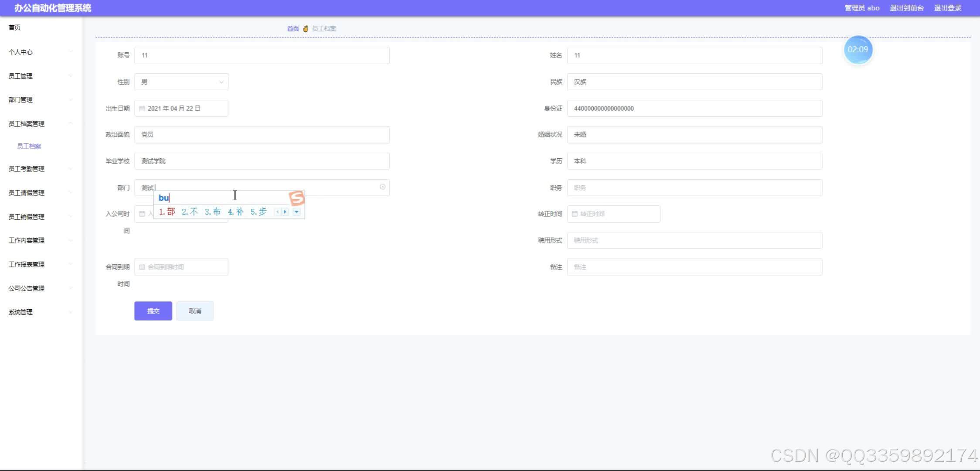This screenshot has width=980, height=471.
Task: Click the Sogou input method logo
Action: [297, 198]
